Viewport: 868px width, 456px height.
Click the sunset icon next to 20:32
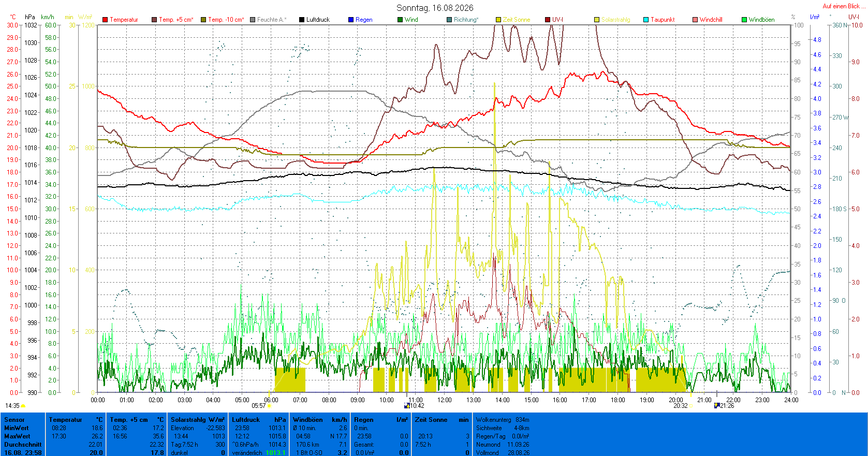click(690, 406)
